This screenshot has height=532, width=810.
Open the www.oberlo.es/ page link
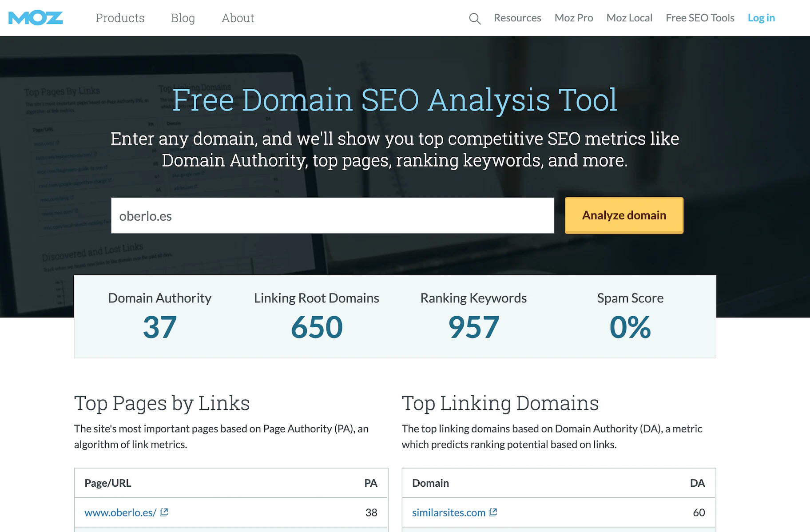120,512
